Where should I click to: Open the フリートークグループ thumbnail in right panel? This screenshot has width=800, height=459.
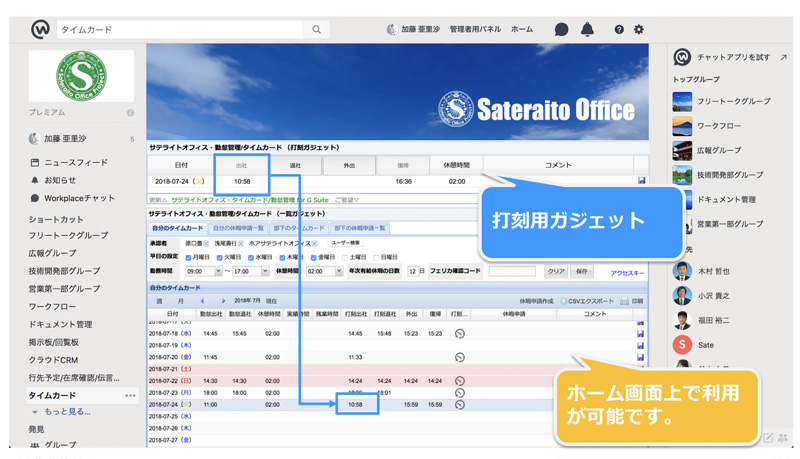coord(682,101)
